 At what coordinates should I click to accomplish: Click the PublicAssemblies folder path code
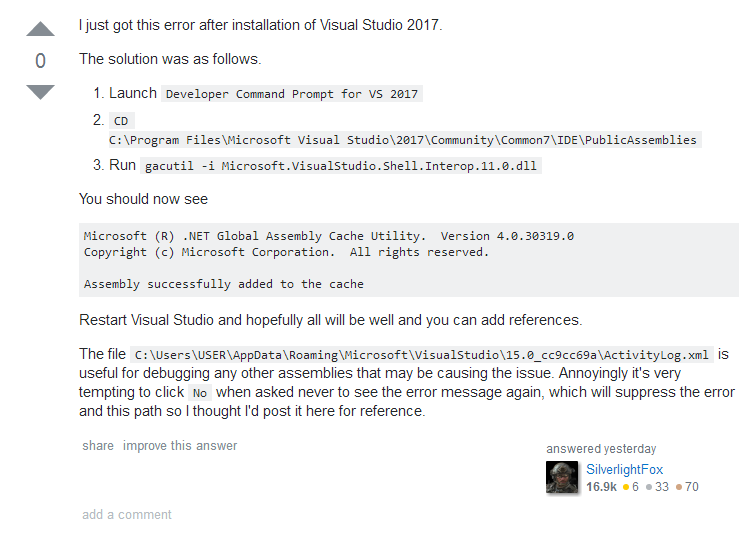(403, 140)
